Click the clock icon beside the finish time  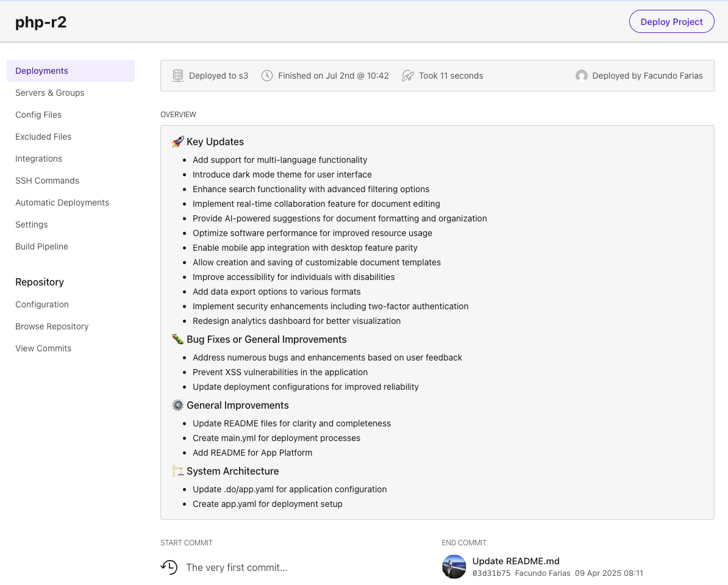tap(266, 76)
